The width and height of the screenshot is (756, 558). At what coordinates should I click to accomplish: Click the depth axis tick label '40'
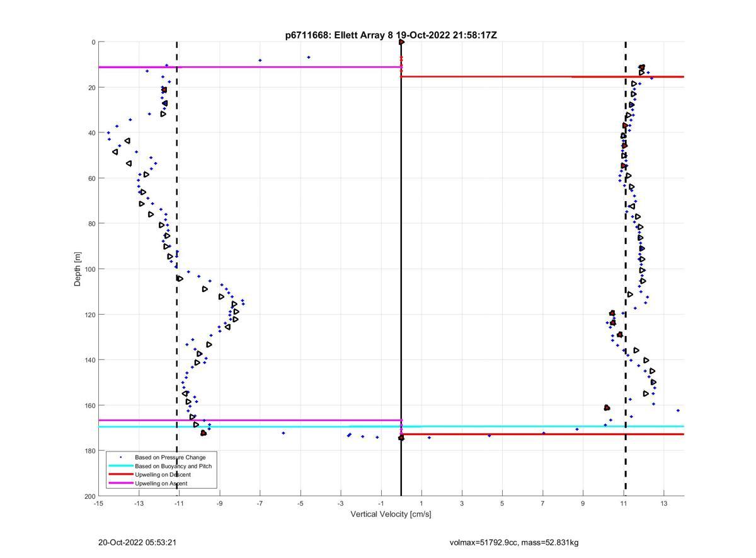[91, 133]
